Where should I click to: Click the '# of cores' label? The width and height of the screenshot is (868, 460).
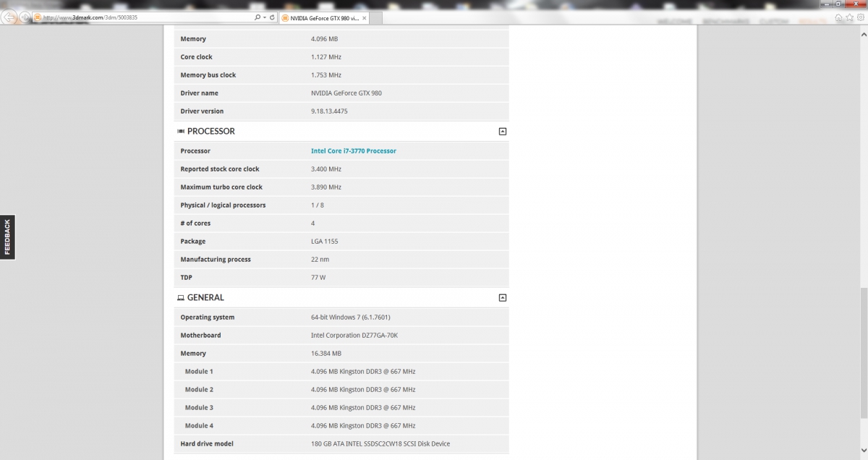click(x=195, y=223)
